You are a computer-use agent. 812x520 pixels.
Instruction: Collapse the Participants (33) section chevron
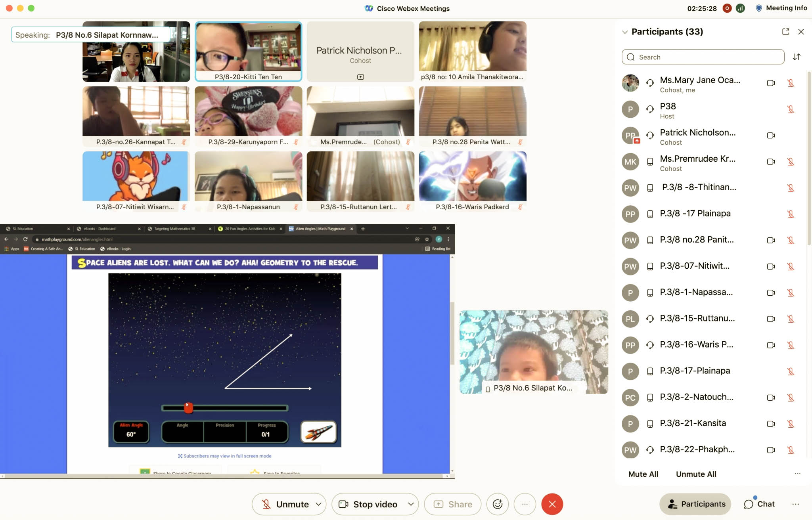pyautogui.click(x=625, y=32)
